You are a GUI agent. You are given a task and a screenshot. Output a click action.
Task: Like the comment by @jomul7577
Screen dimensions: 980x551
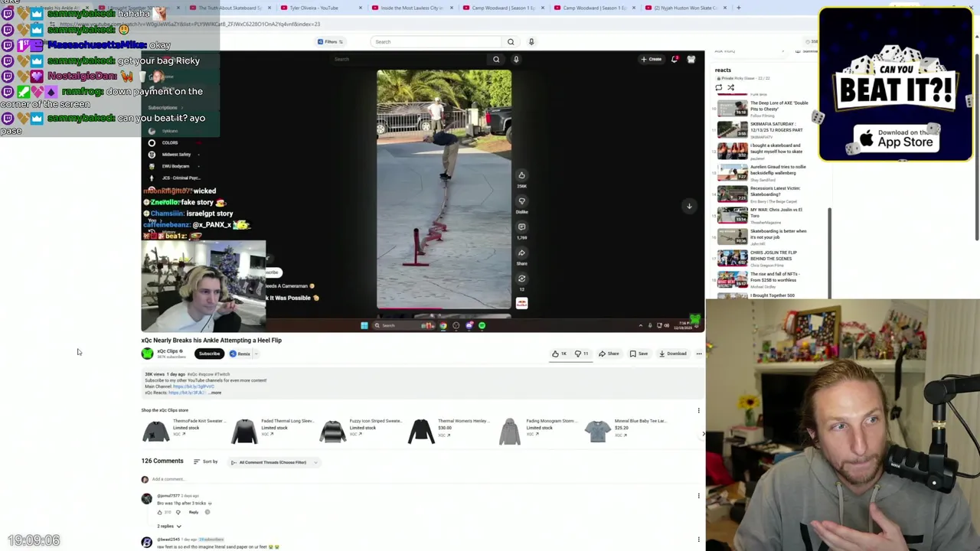pyautogui.click(x=159, y=512)
